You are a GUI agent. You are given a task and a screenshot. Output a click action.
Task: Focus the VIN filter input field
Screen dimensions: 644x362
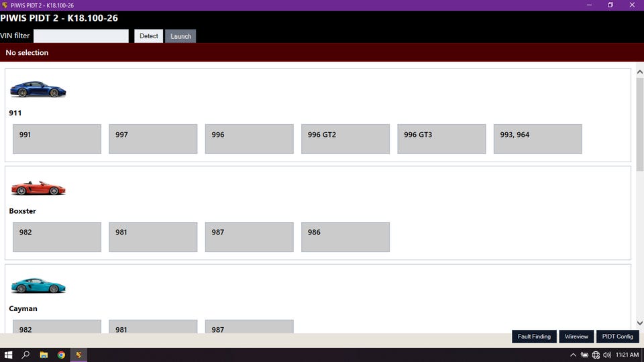pos(81,36)
